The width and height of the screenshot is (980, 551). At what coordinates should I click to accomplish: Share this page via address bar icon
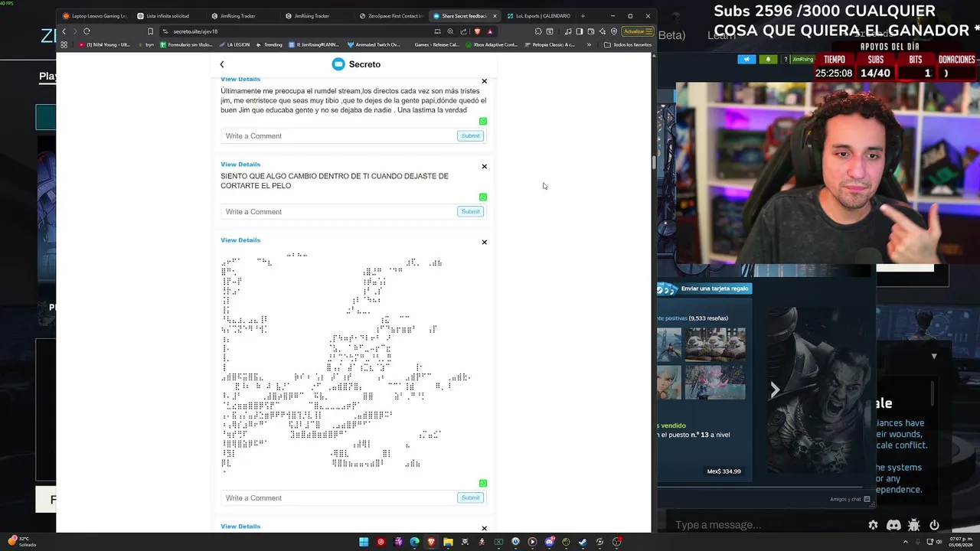(463, 31)
